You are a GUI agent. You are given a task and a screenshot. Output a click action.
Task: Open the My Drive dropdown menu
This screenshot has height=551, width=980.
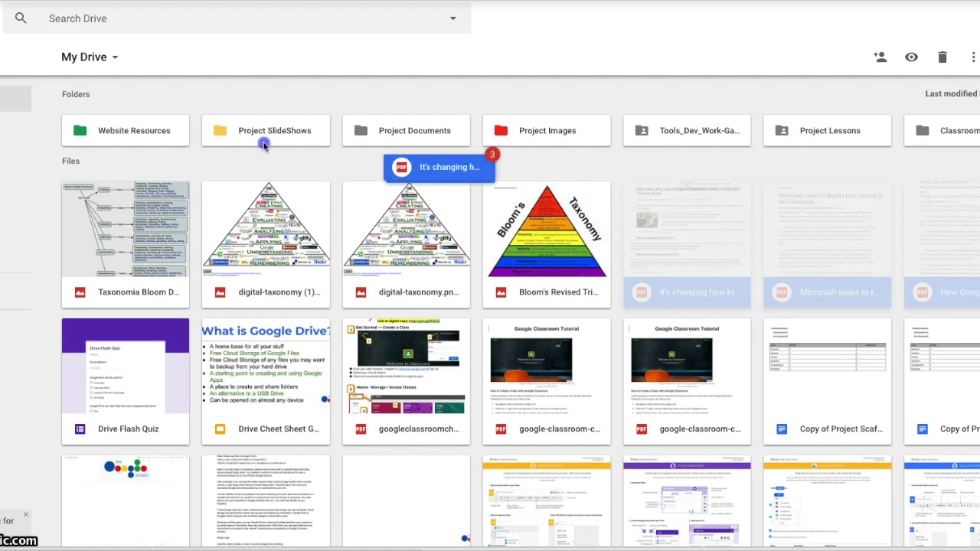point(90,57)
